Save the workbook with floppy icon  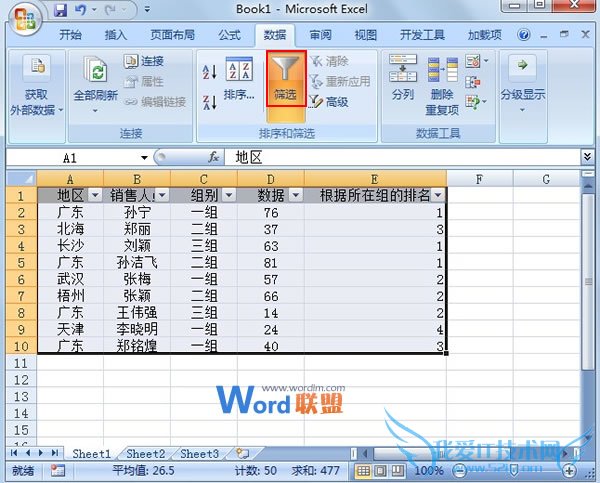pos(60,10)
